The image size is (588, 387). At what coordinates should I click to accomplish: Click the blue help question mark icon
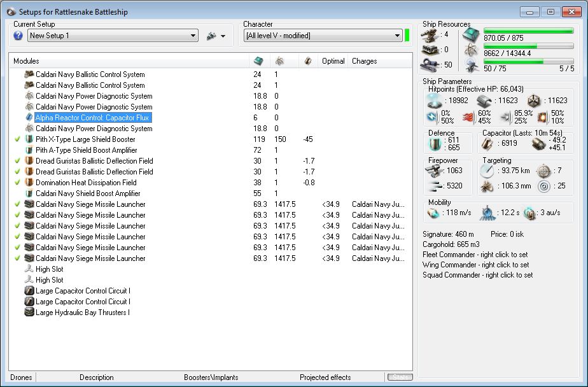18,36
